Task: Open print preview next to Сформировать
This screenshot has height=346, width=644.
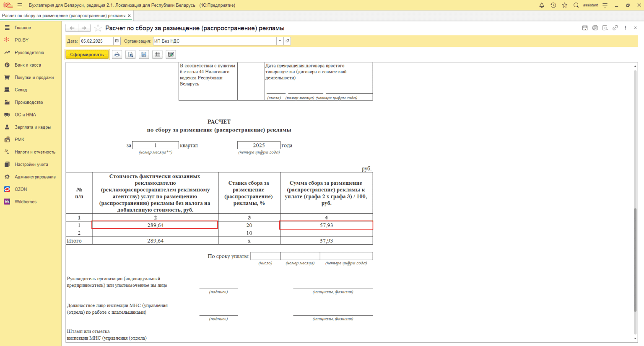Action: [x=130, y=54]
